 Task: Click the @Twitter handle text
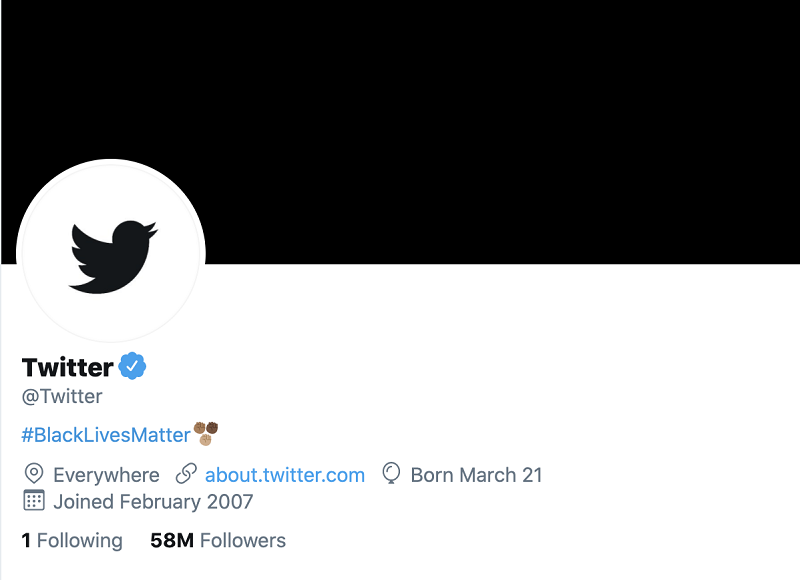click(x=62, y=396)
